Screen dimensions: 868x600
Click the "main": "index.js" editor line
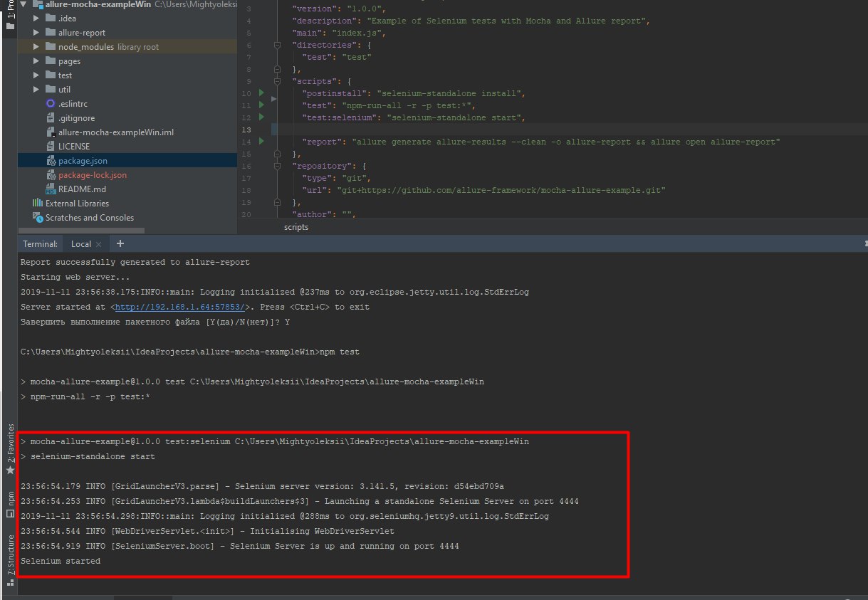338,33
